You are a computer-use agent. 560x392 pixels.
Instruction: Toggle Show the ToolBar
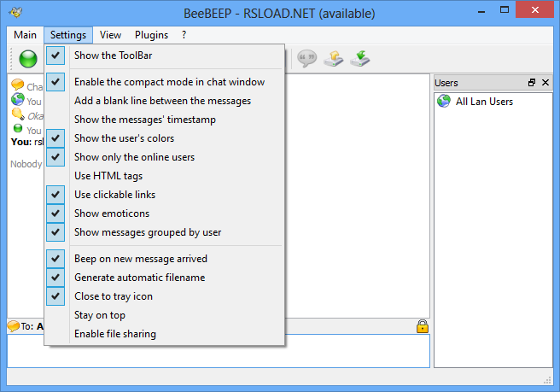point(164,56)
